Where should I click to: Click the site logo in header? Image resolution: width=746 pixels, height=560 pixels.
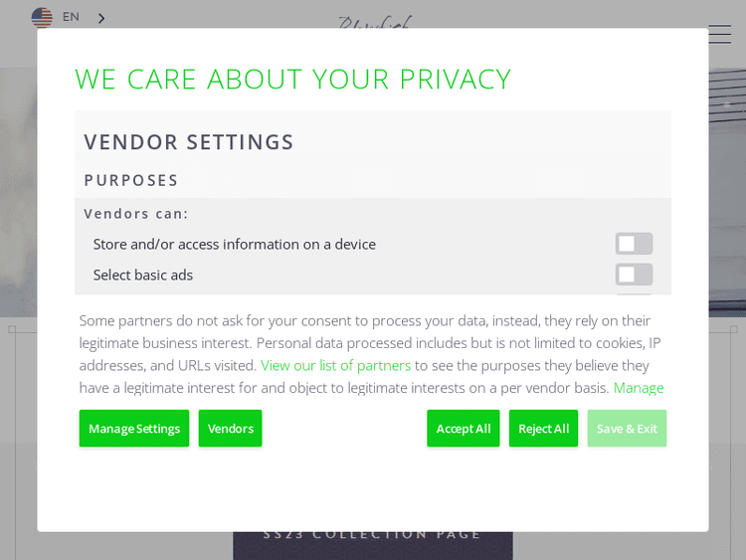click(373, 21)
